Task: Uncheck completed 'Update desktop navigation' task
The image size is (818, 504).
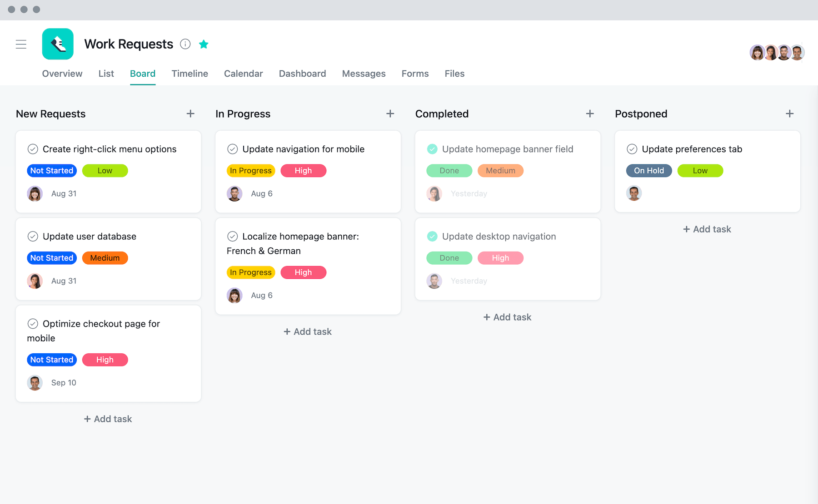Action: [432, 237]
